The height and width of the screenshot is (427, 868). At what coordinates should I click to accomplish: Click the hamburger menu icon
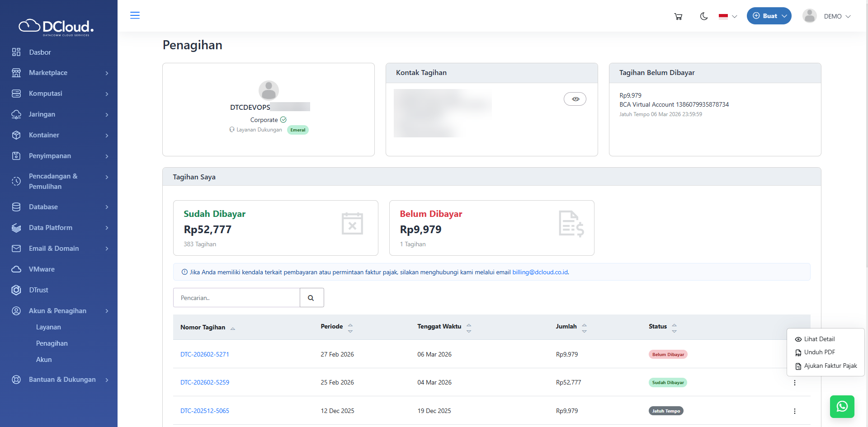coord(135,15)
